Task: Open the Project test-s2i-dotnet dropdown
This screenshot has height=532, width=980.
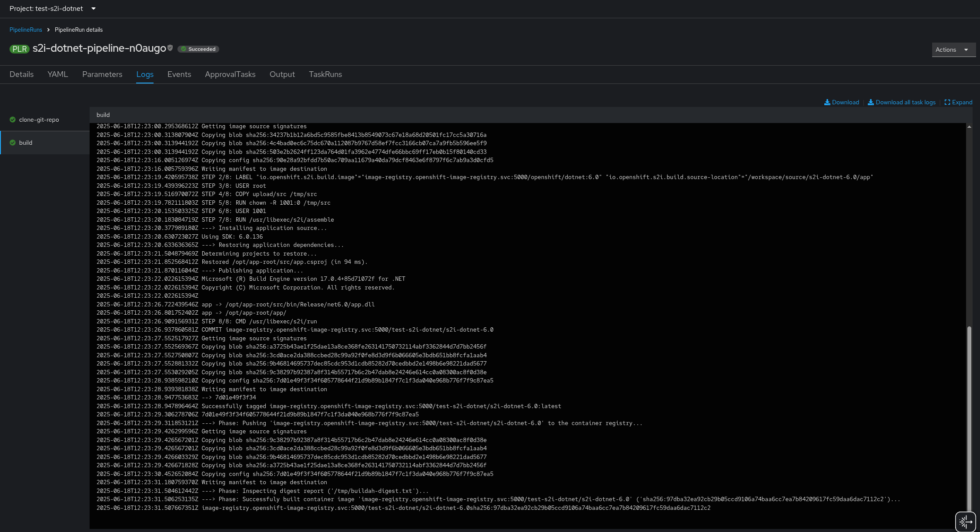Action: [52, 9]
